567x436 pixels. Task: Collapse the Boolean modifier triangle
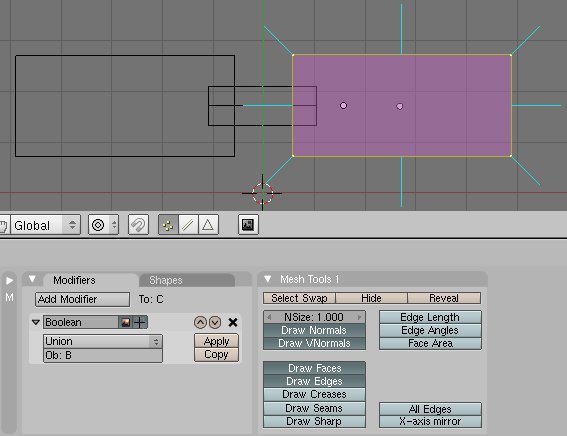click(36, 322)
